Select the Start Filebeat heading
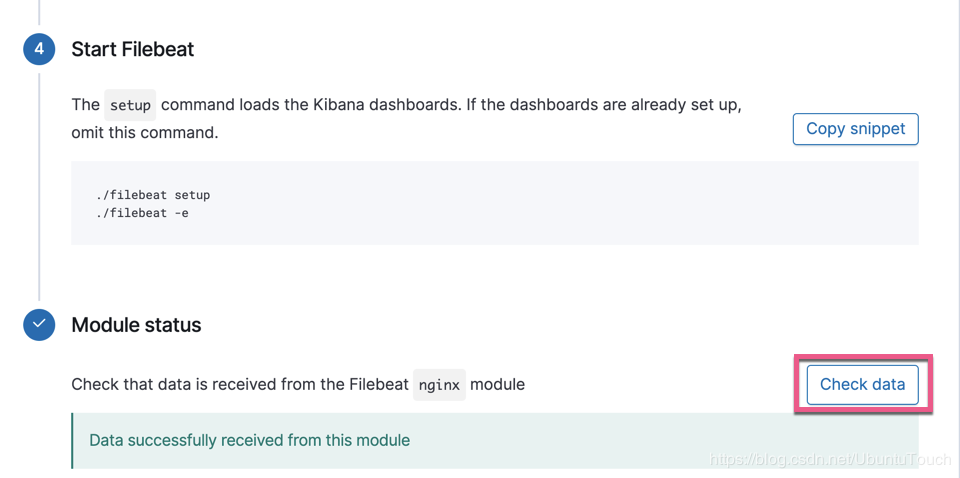Image resolution: width=960 pixels, height=478 pixels. pos(133,49)
